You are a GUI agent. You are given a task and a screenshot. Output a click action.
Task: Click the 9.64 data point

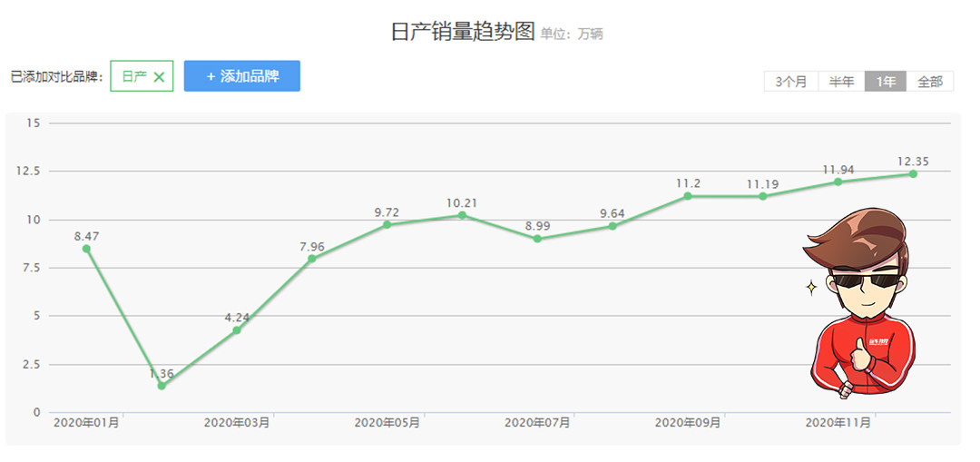click(x=612, y=226)
